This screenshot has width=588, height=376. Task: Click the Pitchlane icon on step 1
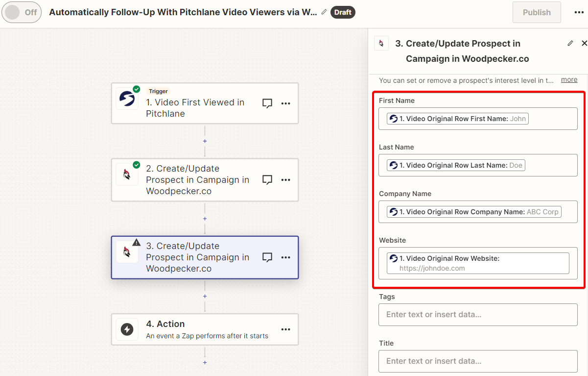pyautogui.click(x=127, y=99)
